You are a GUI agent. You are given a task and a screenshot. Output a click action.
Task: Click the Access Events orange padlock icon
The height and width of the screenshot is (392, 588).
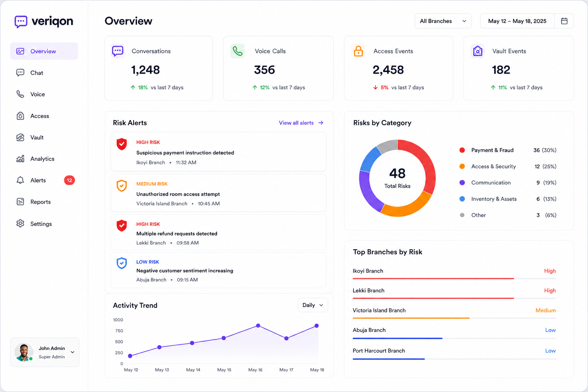click(x=358, y=51)
